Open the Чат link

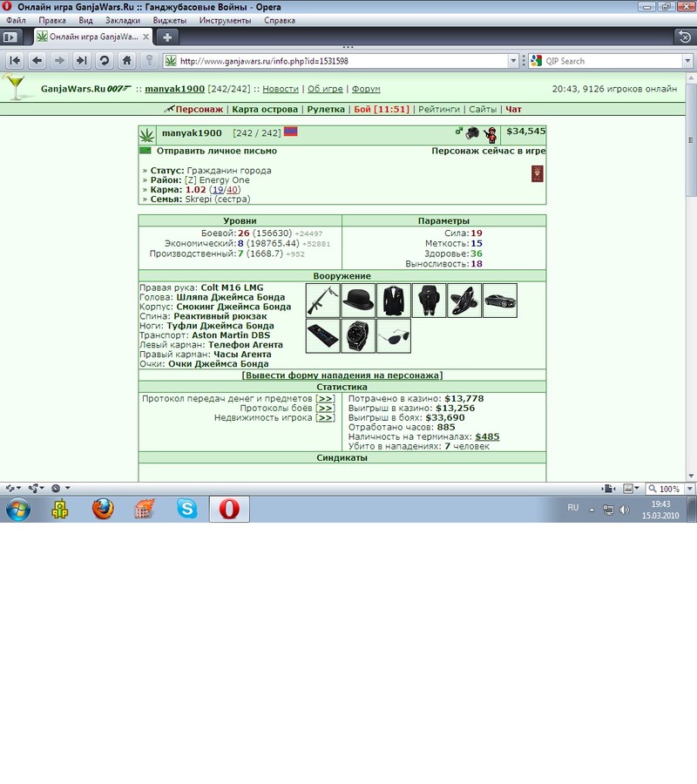[513, 110]
